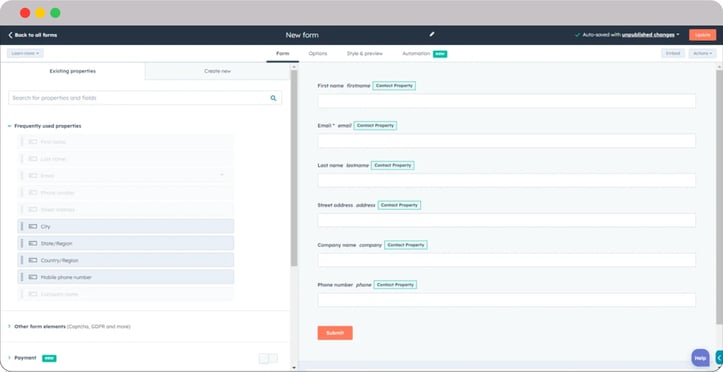Click the pencil icon to rename form

[432, 35]
